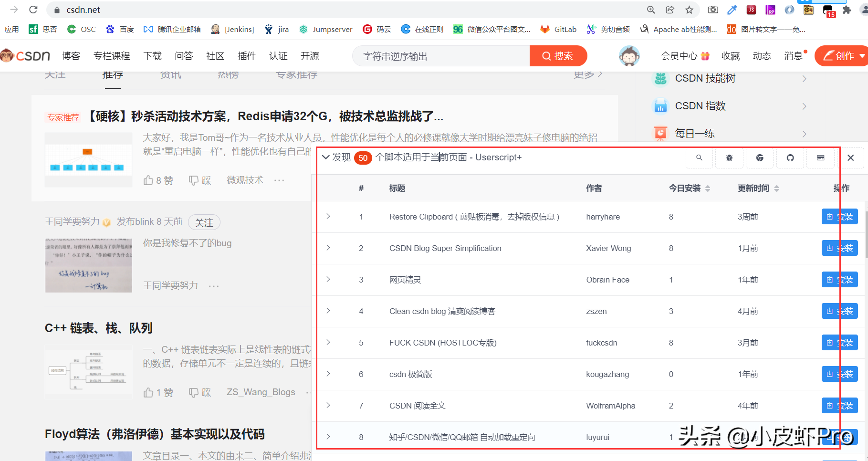The height and width of the screenshot is (461, 868).
Task: Expand row 4 Clean csdn blog details
Action: click(x=328, y=311)
